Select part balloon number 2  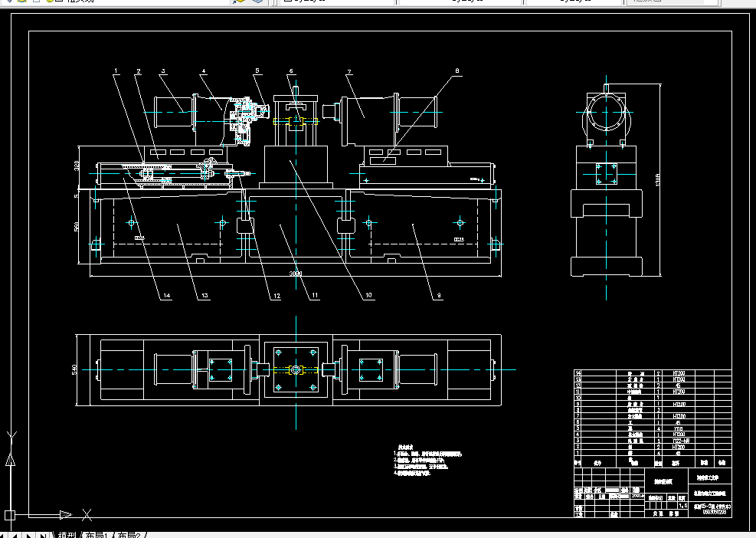coord(139,71)
